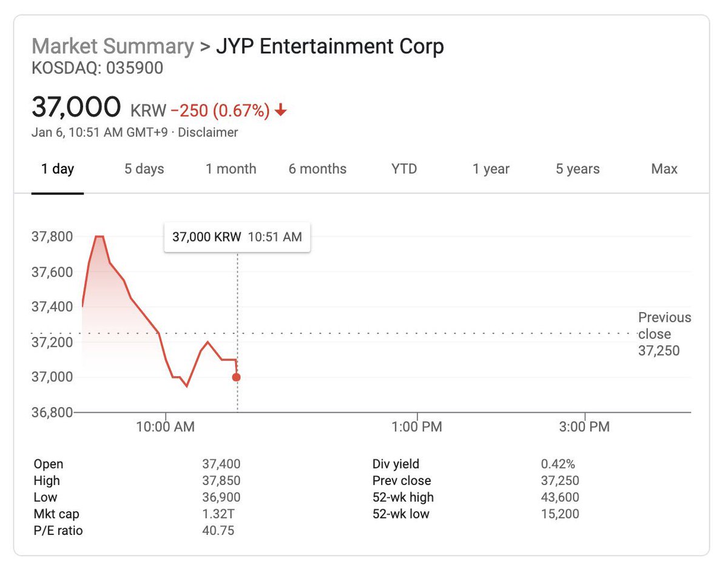Click the 52-wk high value 43,600
Image resolution: width=728 pixels, height=567 pixels.
point(560,497)
